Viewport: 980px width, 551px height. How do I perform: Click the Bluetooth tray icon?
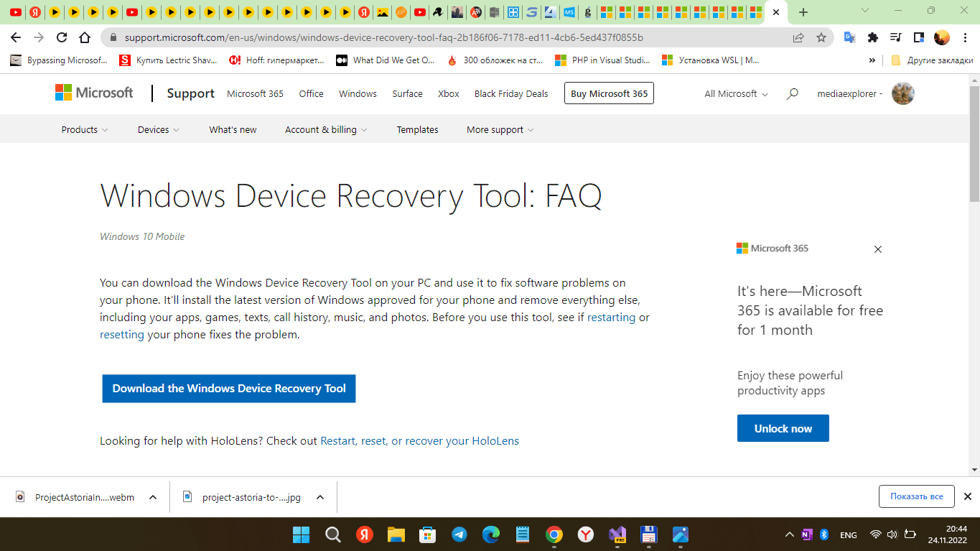click(824, 534)
